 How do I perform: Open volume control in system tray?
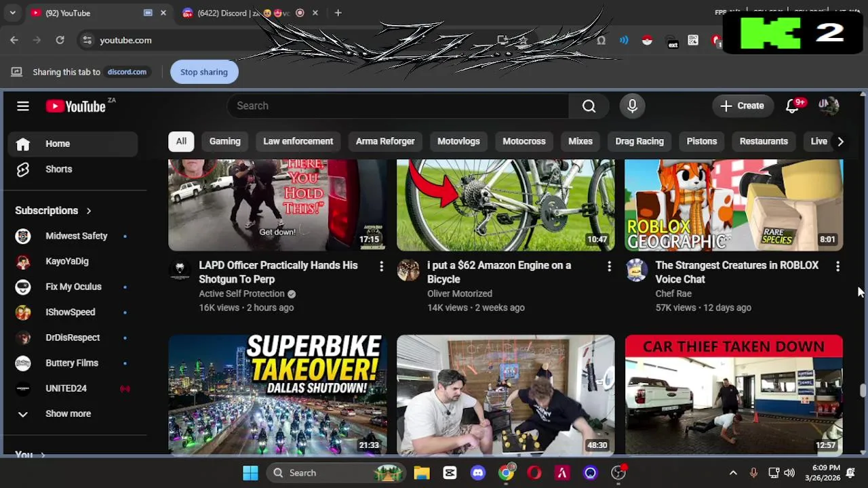789,473
